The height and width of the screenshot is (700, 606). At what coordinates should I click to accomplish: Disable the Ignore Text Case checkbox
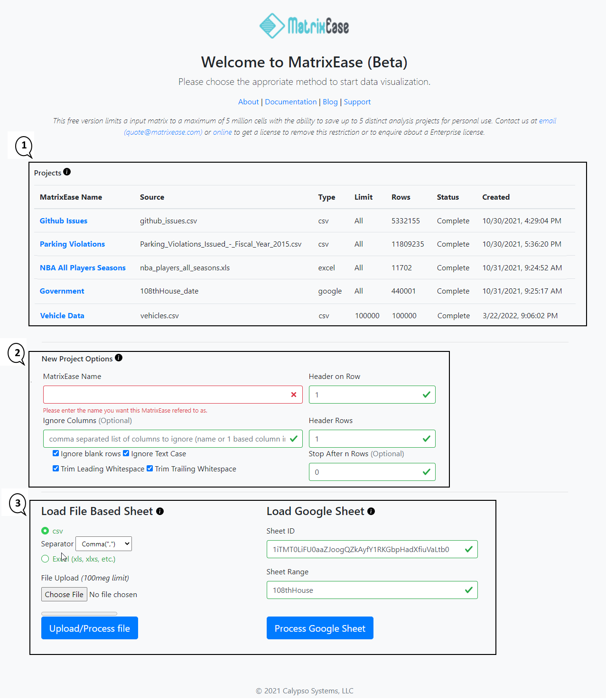tap(126, 453)
